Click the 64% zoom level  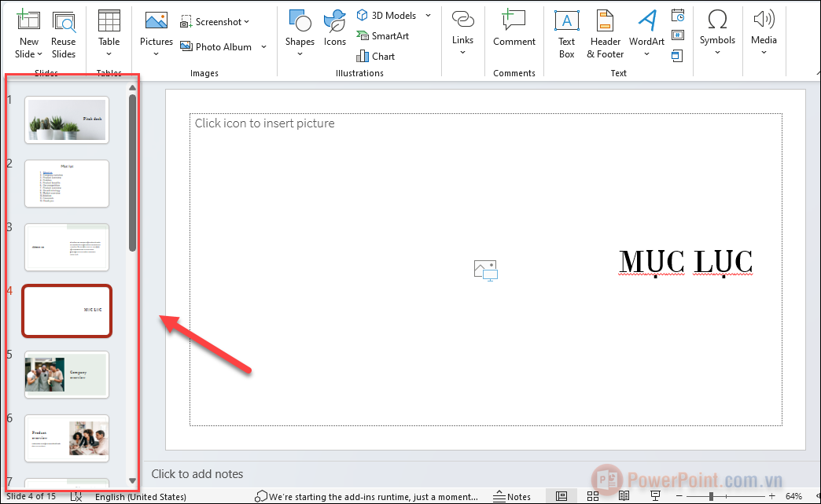point(793,496)
